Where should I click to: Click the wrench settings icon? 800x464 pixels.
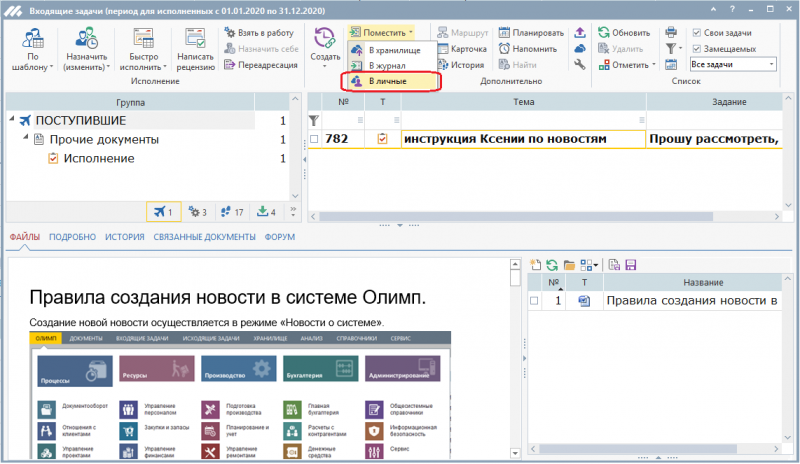point(580,65)
